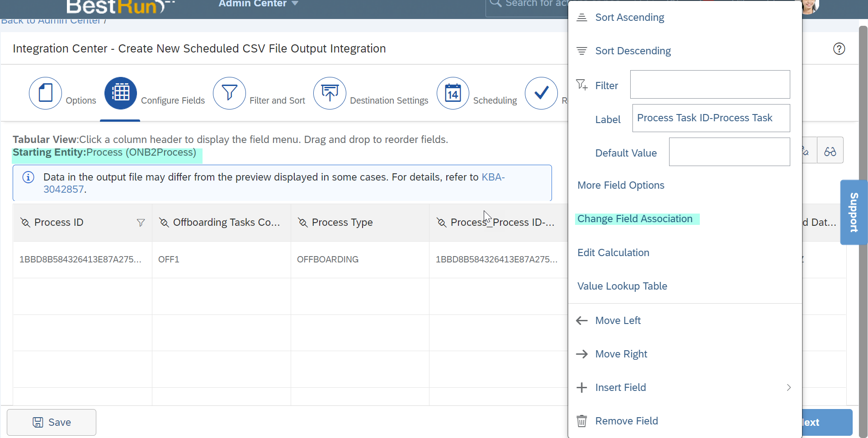Click the Label input field
The height and width of the screenshot is (438, 868).
click(711, 118)
